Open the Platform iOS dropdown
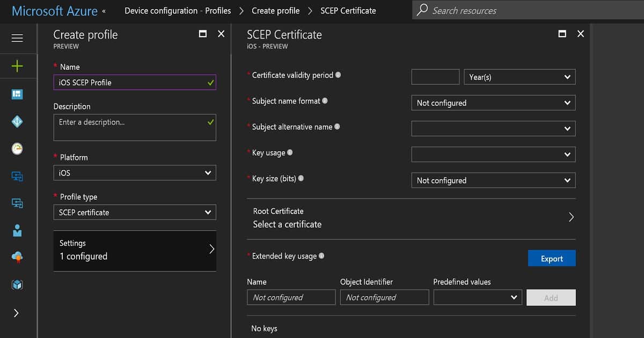Image resolution: width=644 pixels, height=338 pixels. click(135, 173)
